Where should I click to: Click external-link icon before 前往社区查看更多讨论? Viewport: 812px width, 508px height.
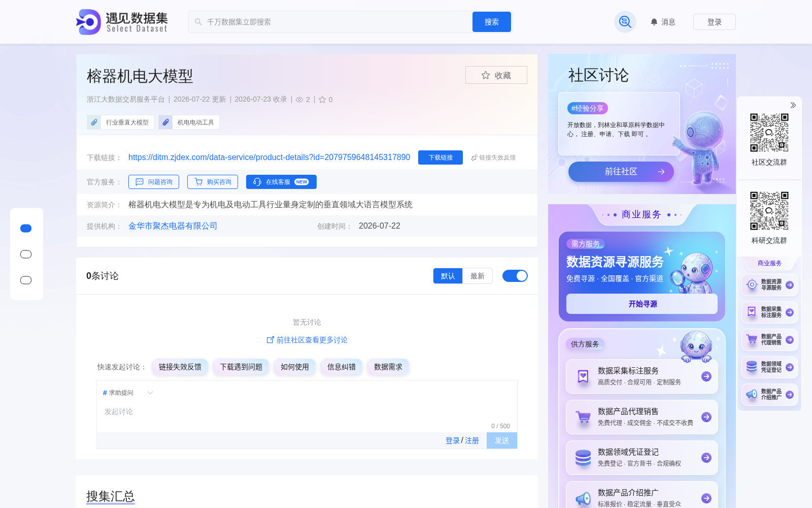pyautogui.click(x=270, y=340)
